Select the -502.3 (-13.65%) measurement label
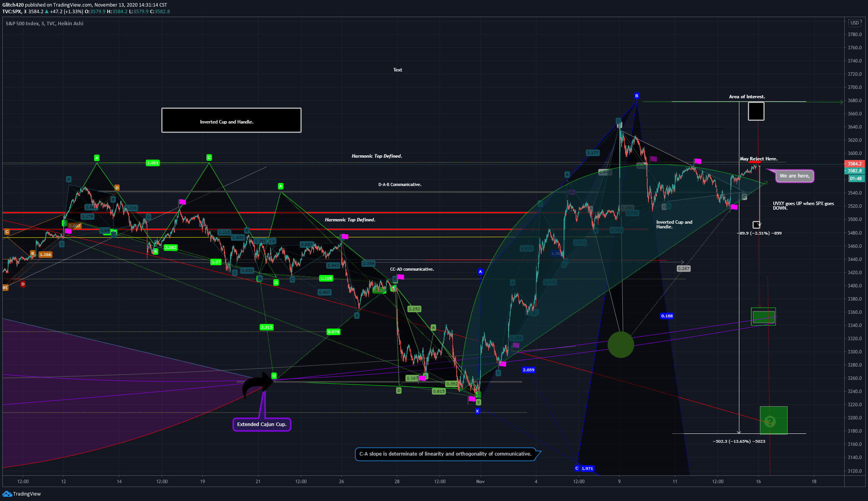This screenshot has width=868, height=501. pos(739,442)
